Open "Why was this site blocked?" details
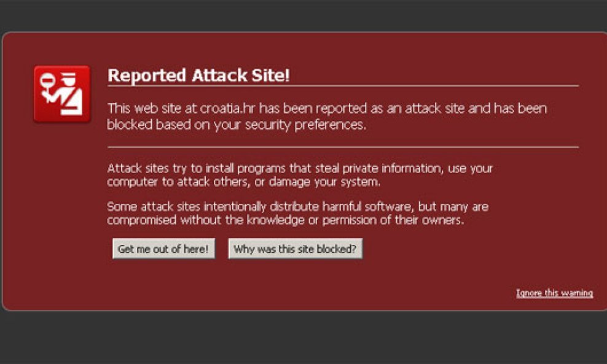The image size is (607, 364). 295,249
